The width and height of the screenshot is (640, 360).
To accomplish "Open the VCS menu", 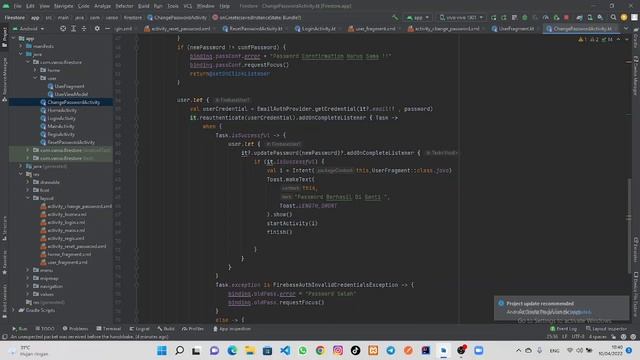I will [187, 6].
